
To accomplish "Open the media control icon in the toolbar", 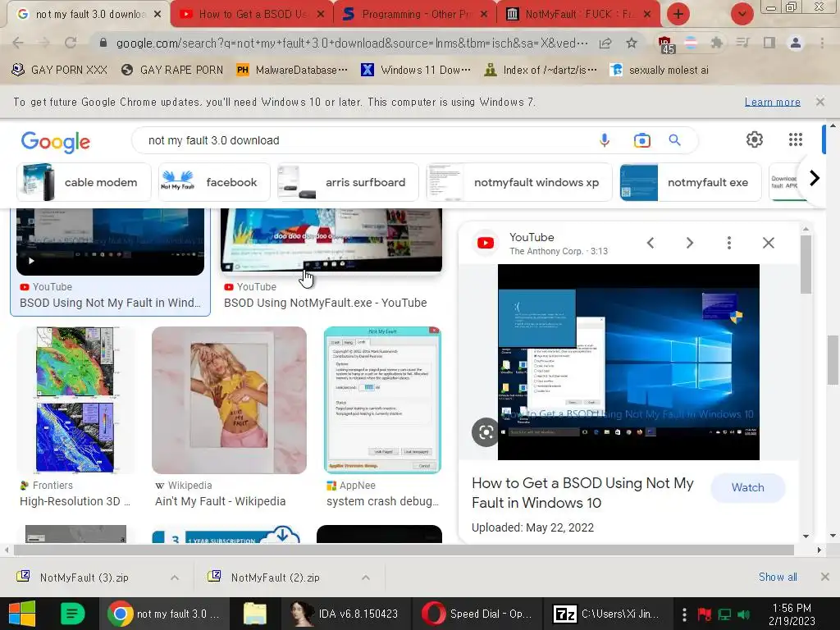I will pos(742,43).
